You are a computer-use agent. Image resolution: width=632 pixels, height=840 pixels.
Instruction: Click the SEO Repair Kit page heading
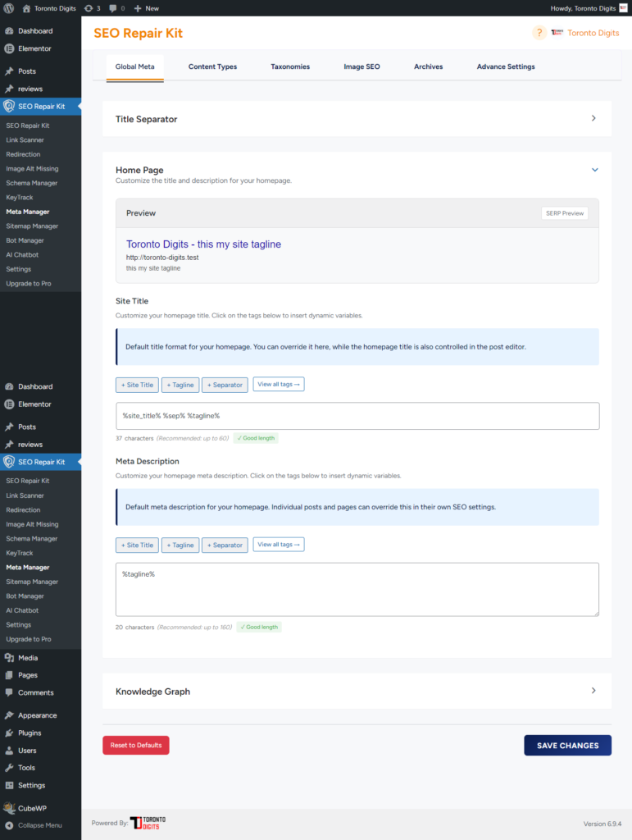point(138,33)
